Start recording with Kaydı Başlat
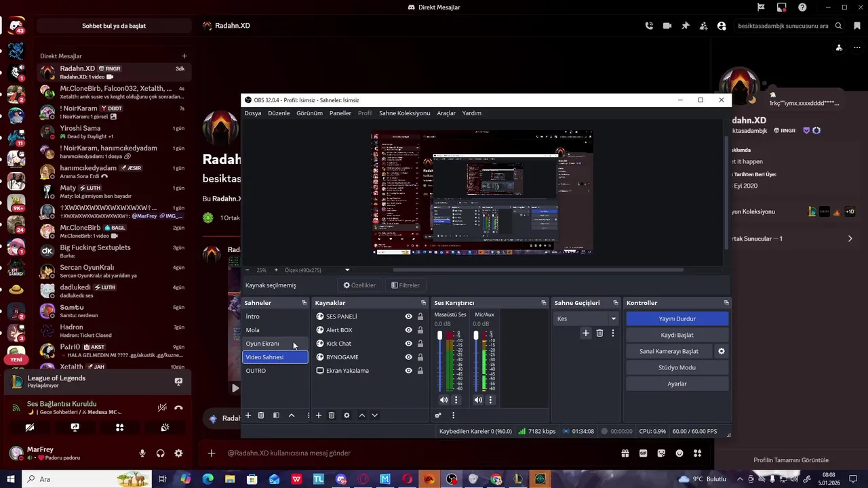This screenshot has width=868, height=488. 677,335
